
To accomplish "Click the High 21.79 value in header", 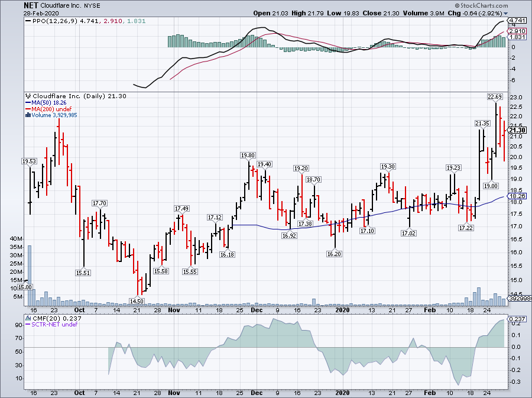I will pyautogui.click(x=307, y=13).
